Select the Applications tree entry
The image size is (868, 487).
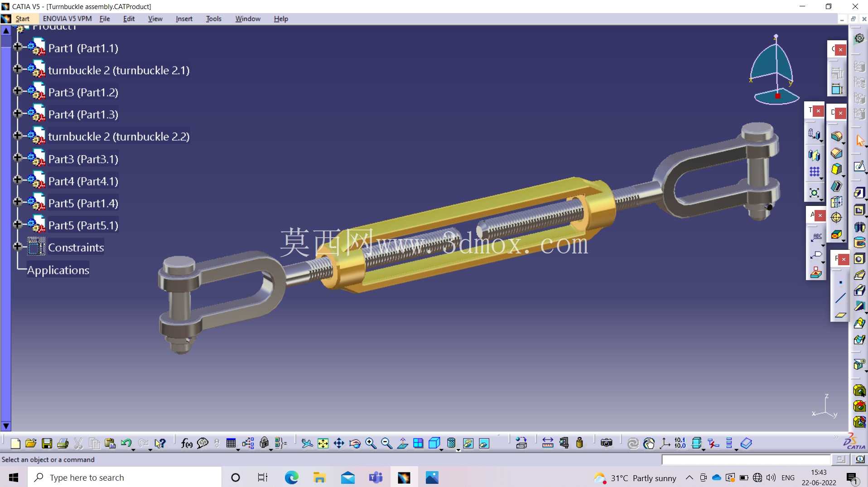58,270
